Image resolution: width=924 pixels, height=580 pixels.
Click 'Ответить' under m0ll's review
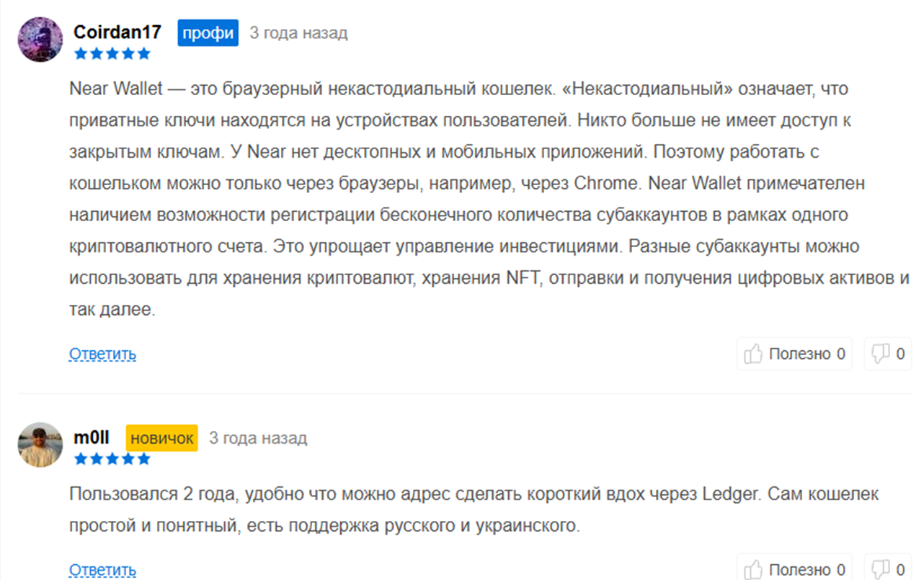click(x=102, y=570)
